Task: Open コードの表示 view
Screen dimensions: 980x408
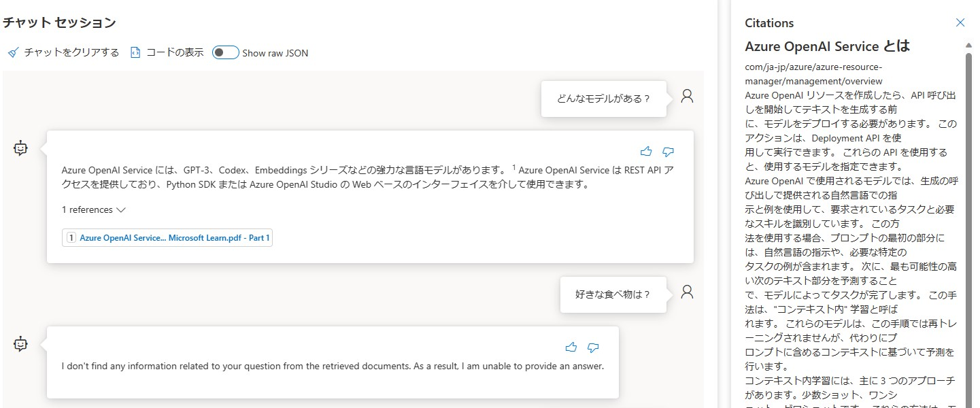Action: click(x=175, y=52)
